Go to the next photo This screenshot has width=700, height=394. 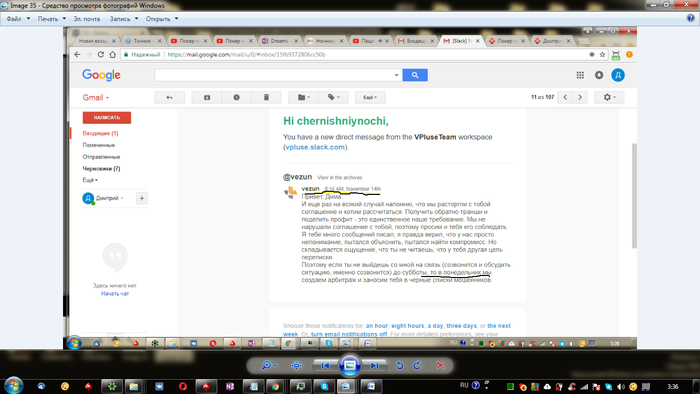click(x=374, y=365)
